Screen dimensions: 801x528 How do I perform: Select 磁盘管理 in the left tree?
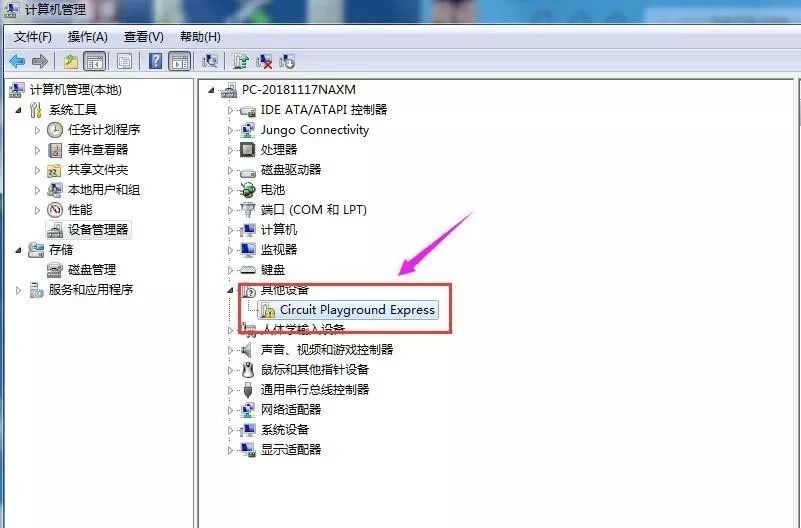tap(92, 270)
